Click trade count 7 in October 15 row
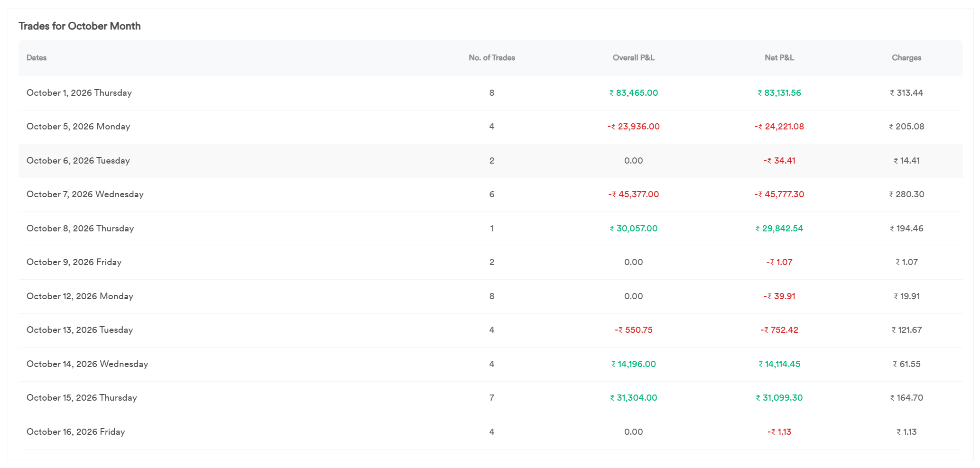This screenshot has width=980, height=468. click(x=492, y=398)
